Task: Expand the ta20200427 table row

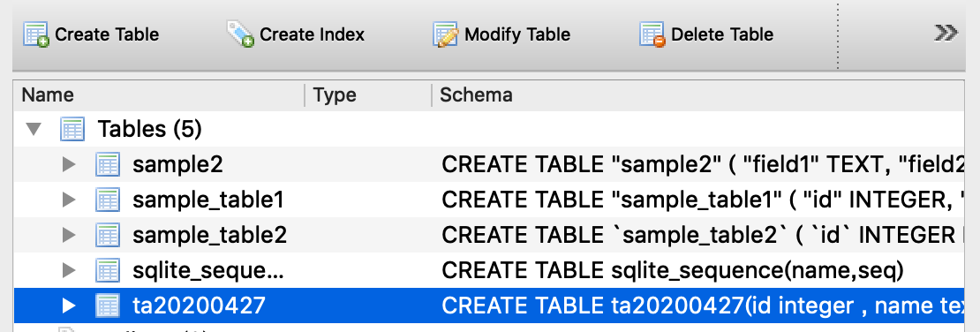Action: pos(69,306)
